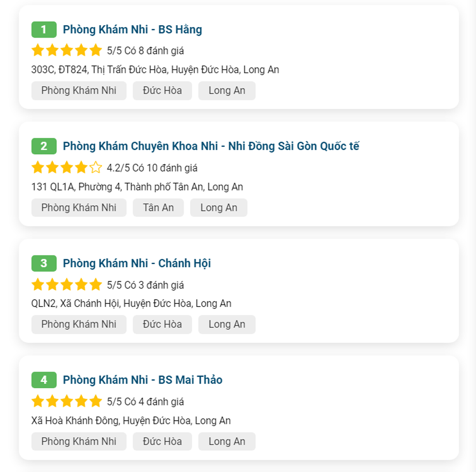
Task: Click the star rating of BS Mai Thảo clinic
Action: pos(67,401)
